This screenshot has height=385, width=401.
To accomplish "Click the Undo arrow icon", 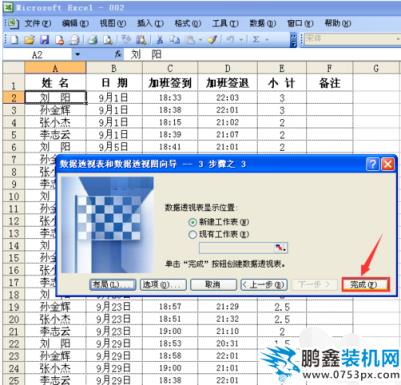I will click(230, 40).
